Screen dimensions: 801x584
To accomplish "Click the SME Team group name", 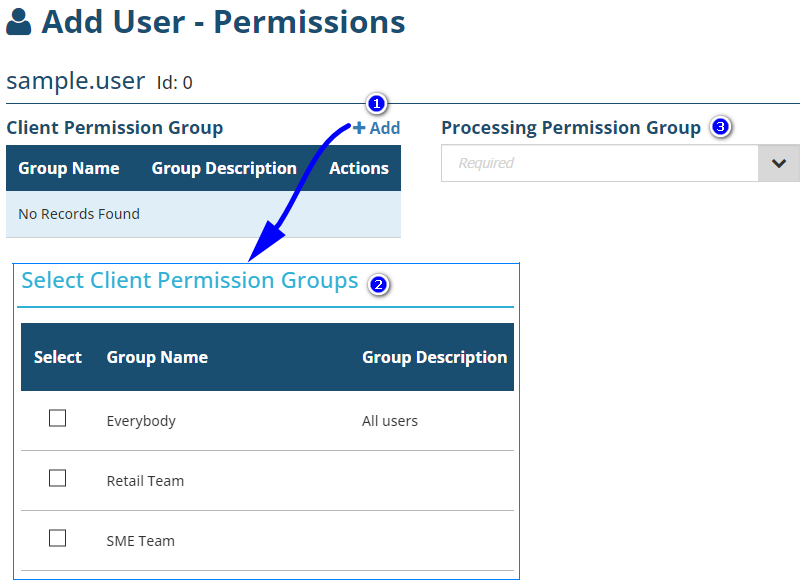I will coord(140,541).
